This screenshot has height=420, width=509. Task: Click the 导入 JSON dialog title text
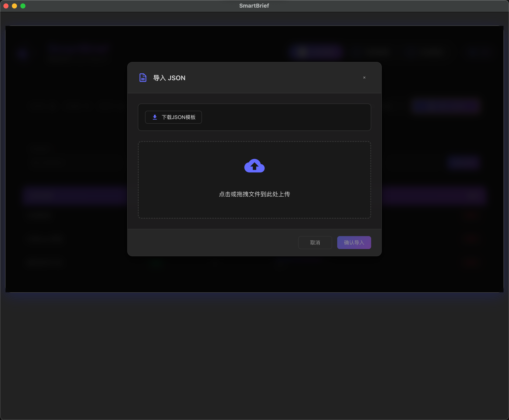[169, 78]
